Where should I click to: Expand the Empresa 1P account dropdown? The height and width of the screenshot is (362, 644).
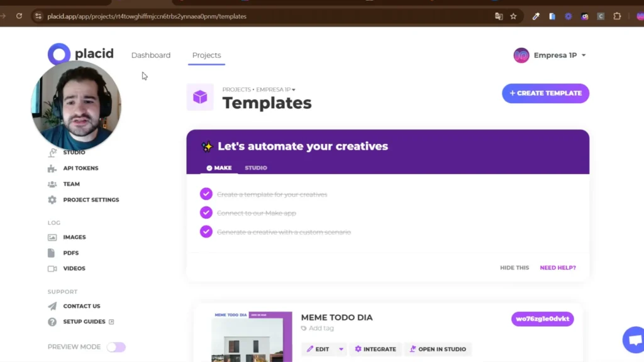583,55
